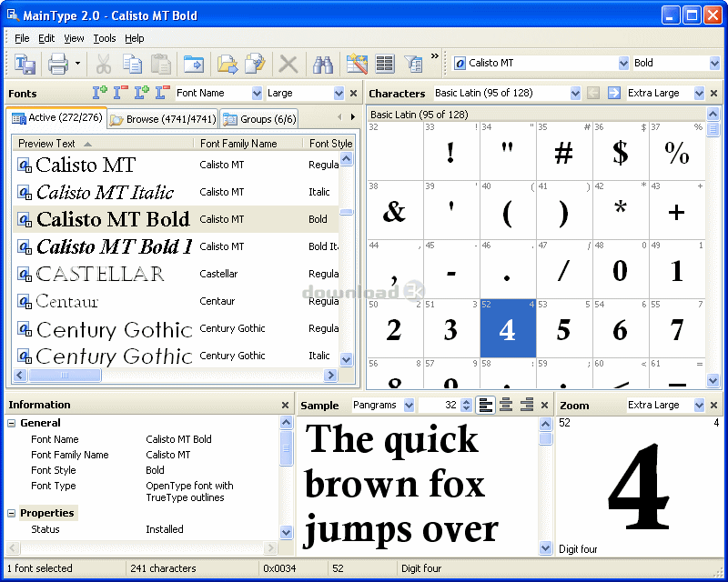Click the font list horizontal scrollbar thumb
This screenshot has width=728, height=582.
(x=65, y=375)
